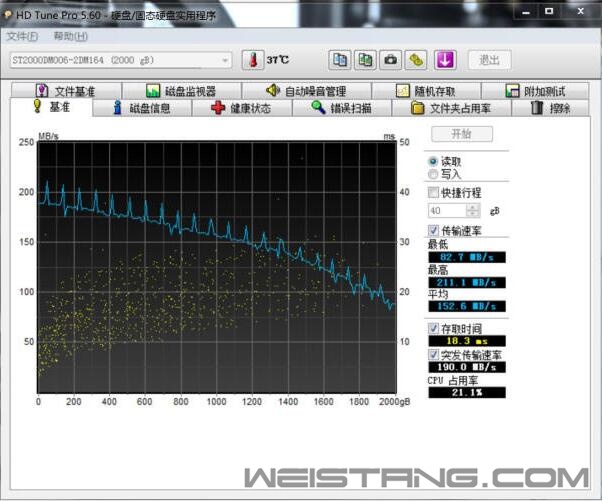Image resolution: width=602 pixels, height=501 pixels.
Task: Open the 文件(F) menu
Action: coord(22,36)
